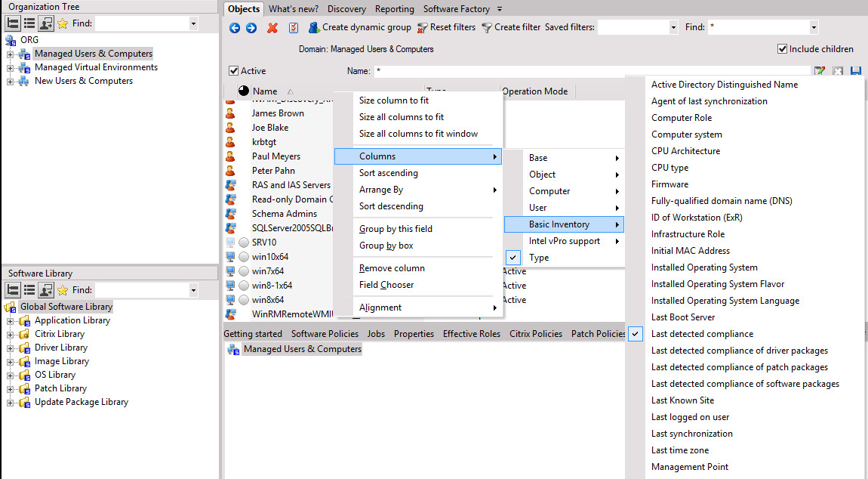Click the status pie icon column header
This screenshot has height=479, width=868.
pyautogui.click(x=243, y=91)
